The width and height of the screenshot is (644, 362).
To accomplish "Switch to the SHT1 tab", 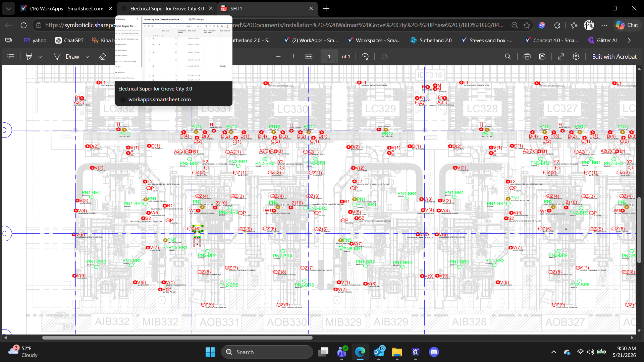I will coord(267,9).
